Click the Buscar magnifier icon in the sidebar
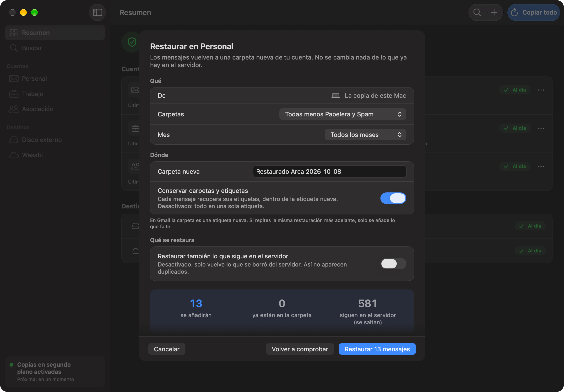Screen dimensions: 564x392 coord(14,48)
